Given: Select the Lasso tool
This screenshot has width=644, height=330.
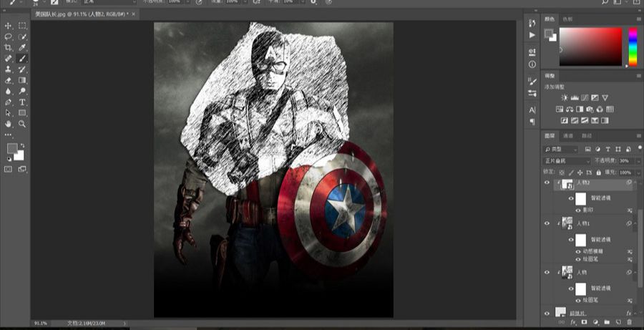Looking at the screenshot, I should 8,37.
